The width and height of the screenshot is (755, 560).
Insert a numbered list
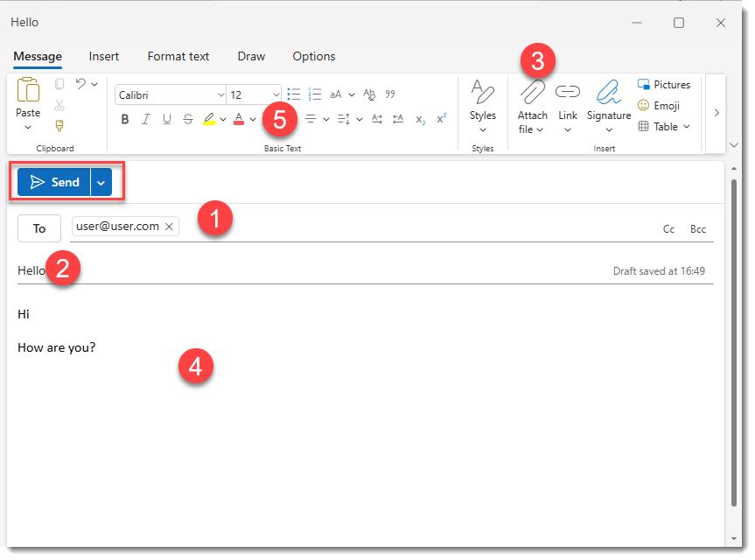(315, 94)
